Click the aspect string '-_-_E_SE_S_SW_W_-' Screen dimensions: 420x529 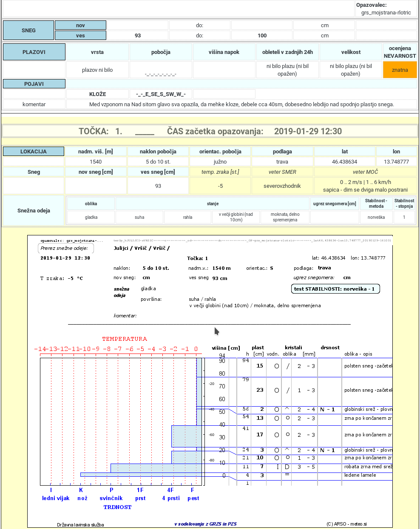(161, 94)
